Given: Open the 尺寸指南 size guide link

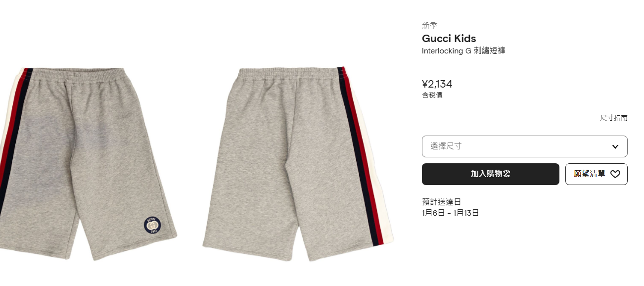Looking at the screenshot, I should (614, 118).
